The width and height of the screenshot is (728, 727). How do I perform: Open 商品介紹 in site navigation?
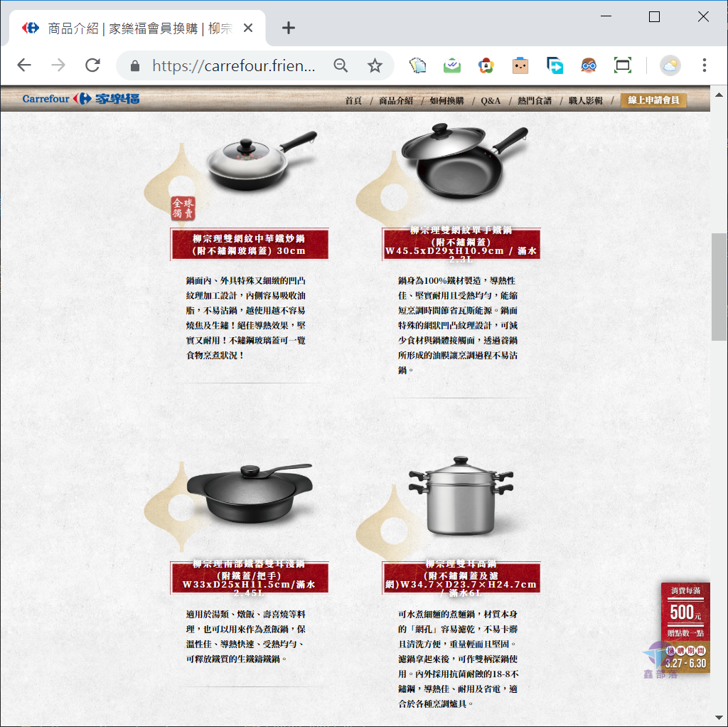tap(395, 100)
